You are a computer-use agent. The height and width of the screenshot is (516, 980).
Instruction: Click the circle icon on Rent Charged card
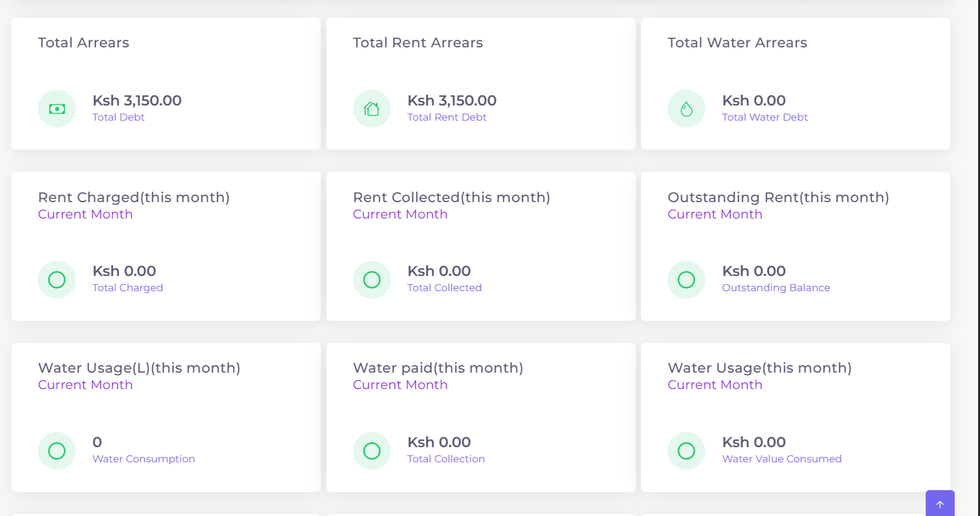coord(57,279)
